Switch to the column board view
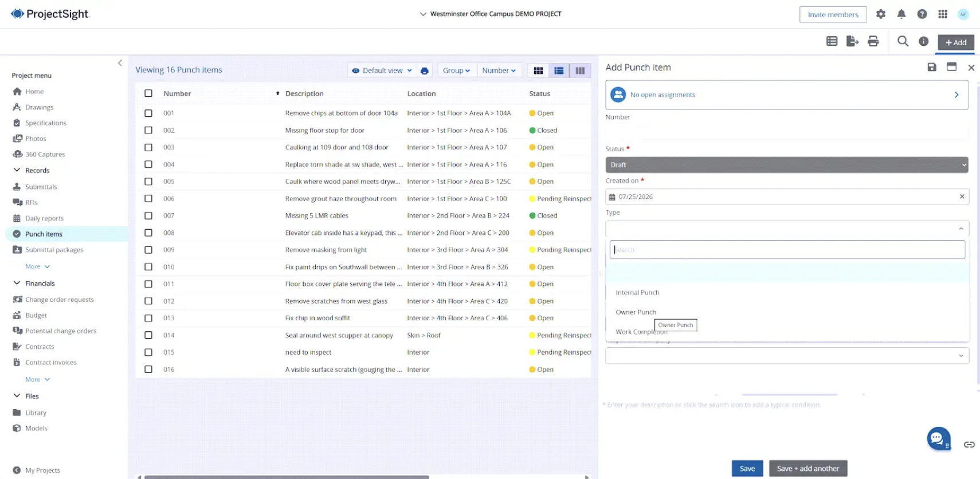The width and height of the screenshot is (980, 479). [x=580, y=70]
